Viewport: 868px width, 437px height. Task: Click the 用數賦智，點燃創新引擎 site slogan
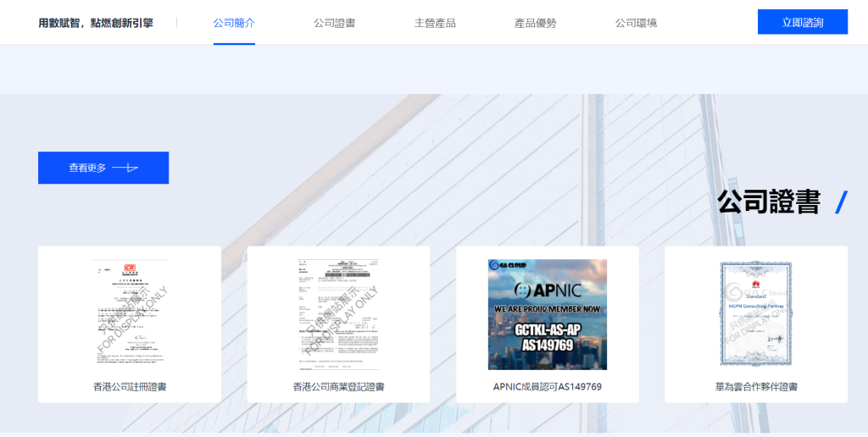pos(96,23)
